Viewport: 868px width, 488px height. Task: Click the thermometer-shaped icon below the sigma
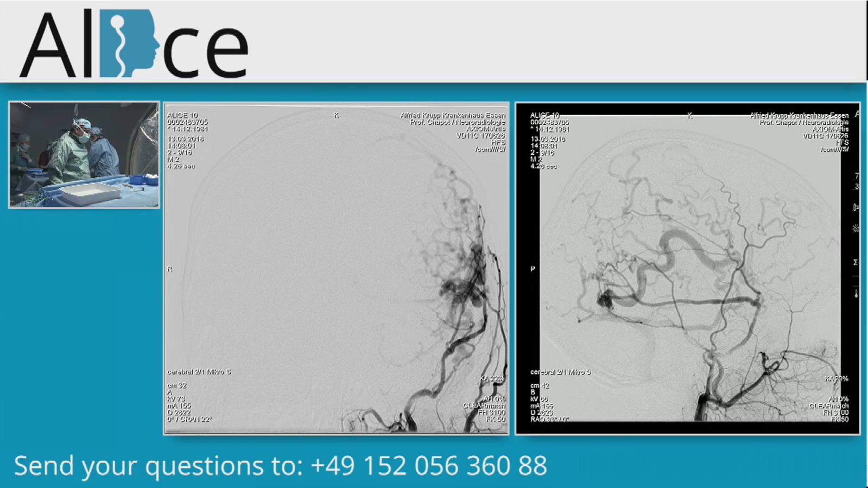pyautogui.click(x=856, y=293)
